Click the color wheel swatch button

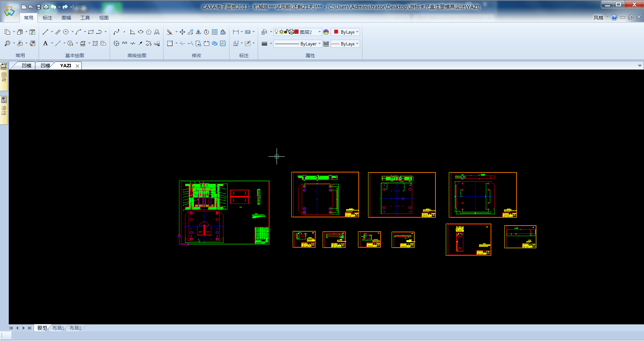[x=326, y=32]
